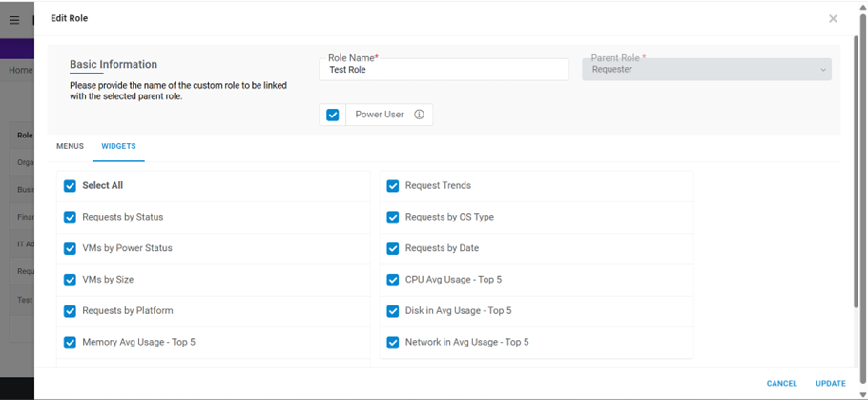Click the Cancel button
The height and width of the screenshot is (400, 868).
click(781, 383)
